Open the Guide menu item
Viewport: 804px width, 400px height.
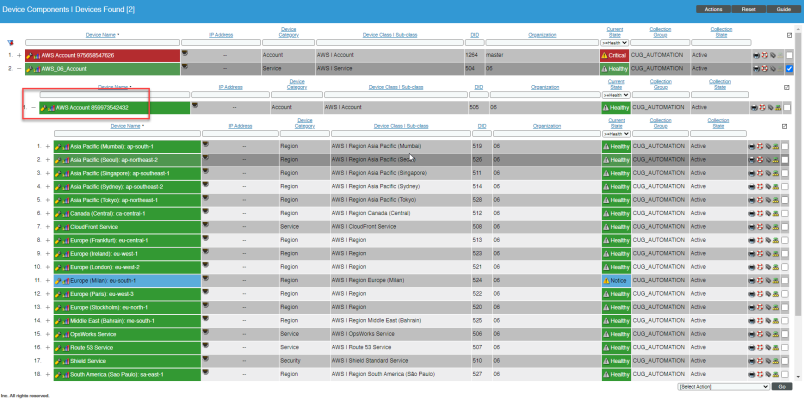click(x=783, y=9)
